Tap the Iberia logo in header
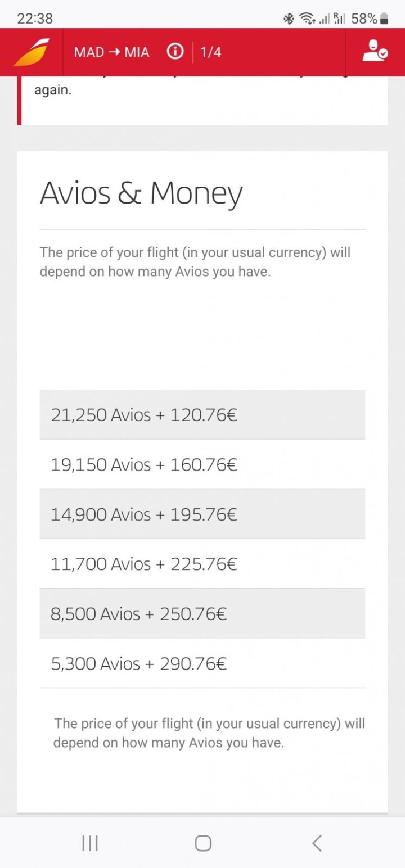 coord(31,52)
